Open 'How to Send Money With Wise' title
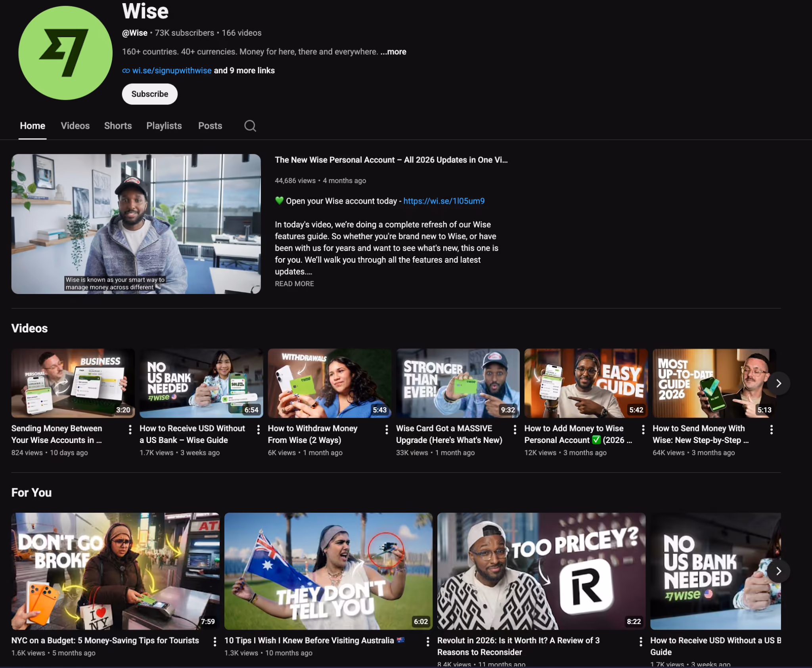Screen dimensions: 812x668 coord(701,434)
